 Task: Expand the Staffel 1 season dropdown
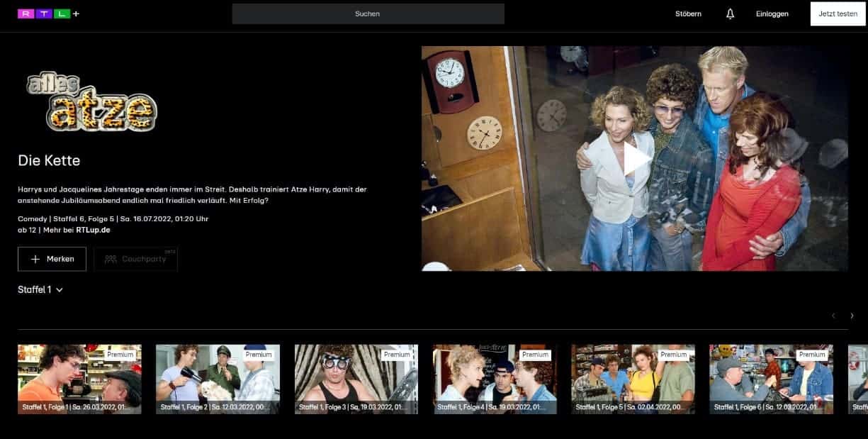[x=40, y=289]
